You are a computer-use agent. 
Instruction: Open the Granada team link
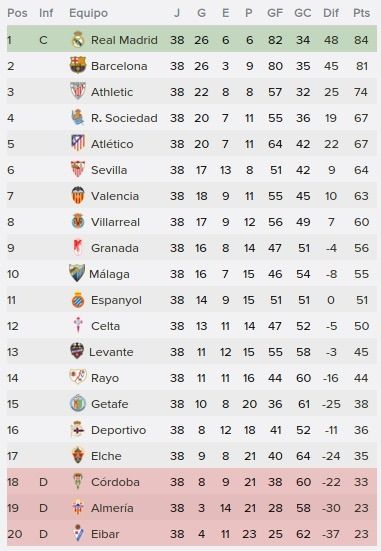[115, 248]
